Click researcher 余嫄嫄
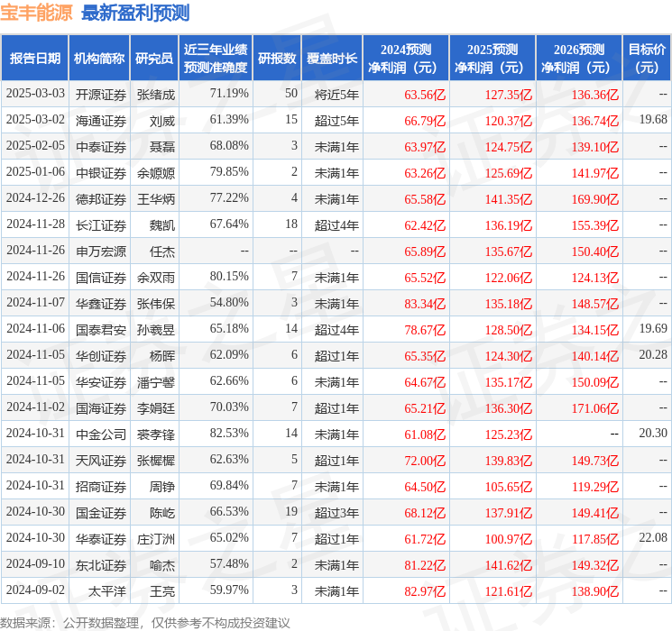Image resolution: width=672 pixels, height=631 pixels. pyautogui.click(x=156, y=173)
